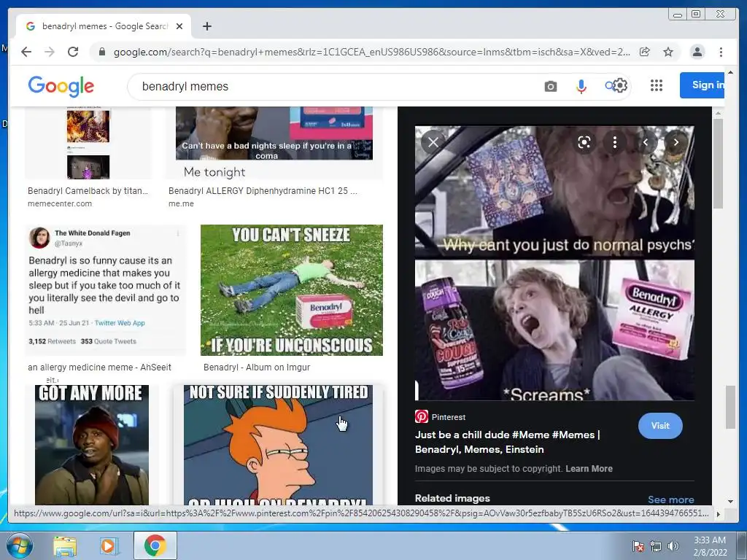
Task: Click 'Benadryl ALLERGY Diphenhydramine HC1 25' caption
Action: click(263, 191)
